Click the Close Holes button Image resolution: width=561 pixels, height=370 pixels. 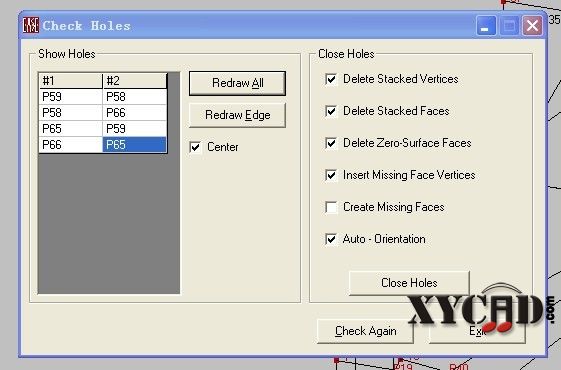point(409,283)
